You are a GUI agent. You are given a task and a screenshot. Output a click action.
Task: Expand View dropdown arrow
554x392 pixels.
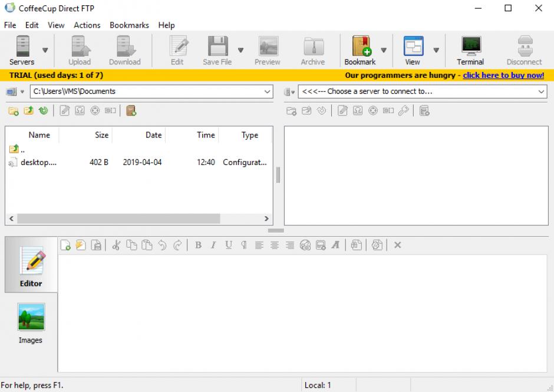click(x=436, y=50)
